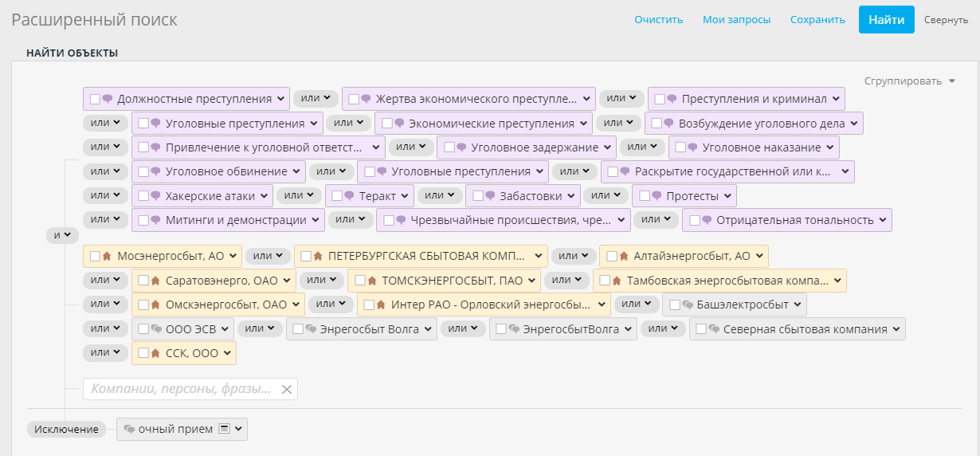
Task: Click the Расширенный поиск title
Action: [x=94, y=20]
